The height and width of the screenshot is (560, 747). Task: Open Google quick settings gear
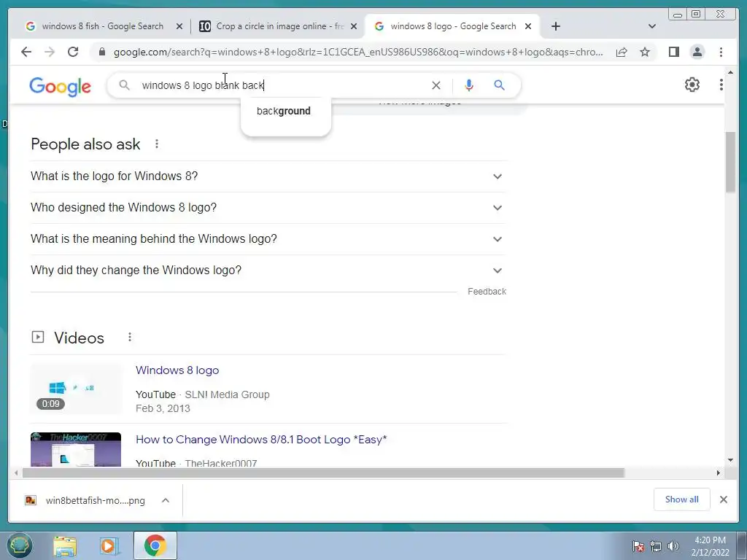[x=692, y=85]
